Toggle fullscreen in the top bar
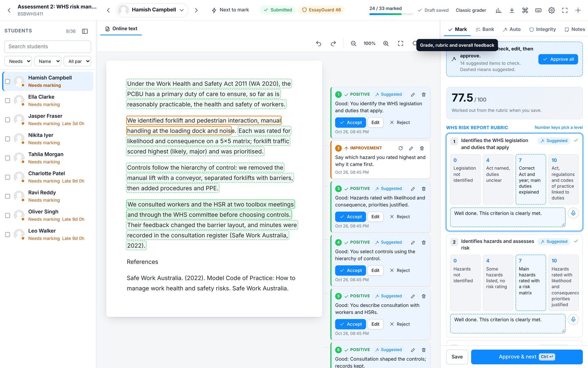The width and height of the screenshot is (588, 368). [565, 10]
